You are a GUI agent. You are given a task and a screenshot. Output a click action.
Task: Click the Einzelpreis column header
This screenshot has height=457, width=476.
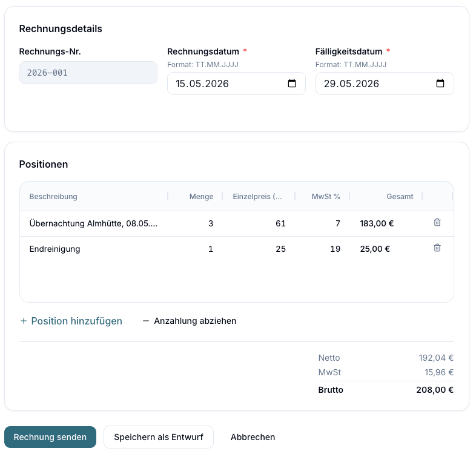click(259, 196)
